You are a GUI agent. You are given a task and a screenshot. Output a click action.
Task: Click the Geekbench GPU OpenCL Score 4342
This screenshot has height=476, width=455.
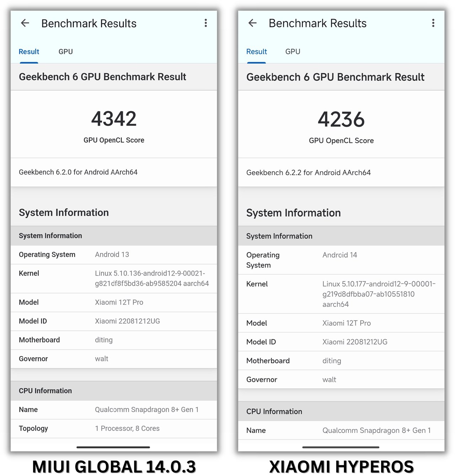pos(113,119)
